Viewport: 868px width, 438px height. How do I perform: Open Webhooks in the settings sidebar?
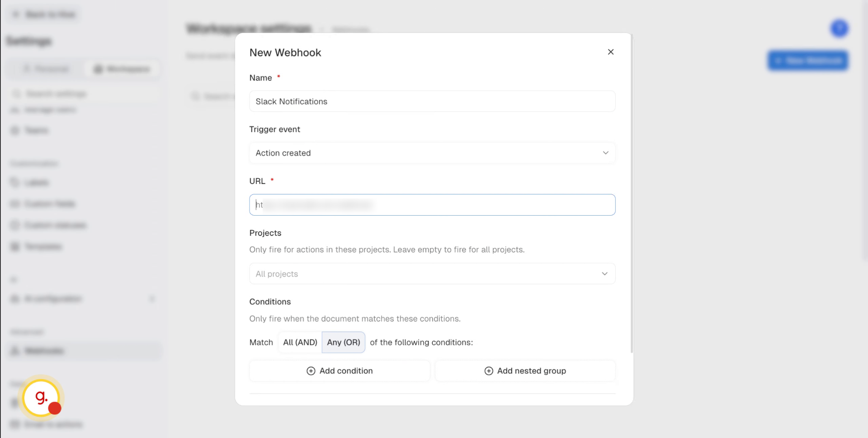tap(84, 351)
